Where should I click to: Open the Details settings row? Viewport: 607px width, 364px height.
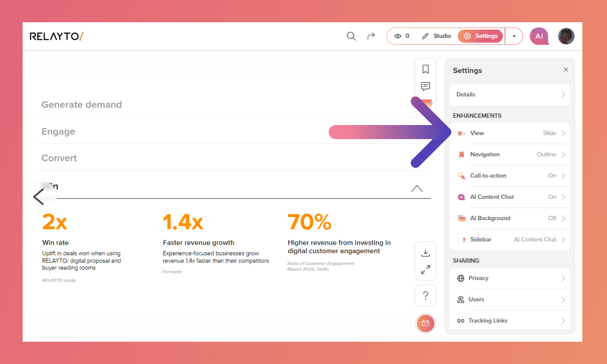(x=510, y=95)
